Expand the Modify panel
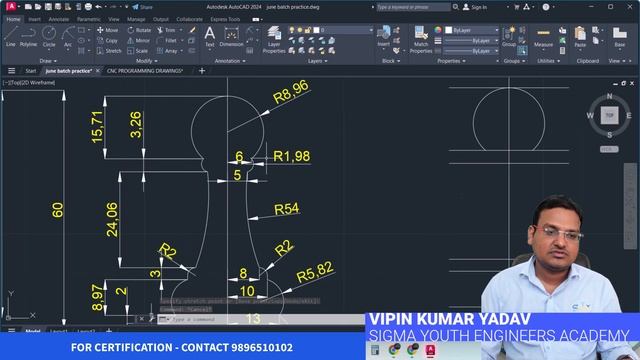 pyautogui.click(x=147, y=61)
